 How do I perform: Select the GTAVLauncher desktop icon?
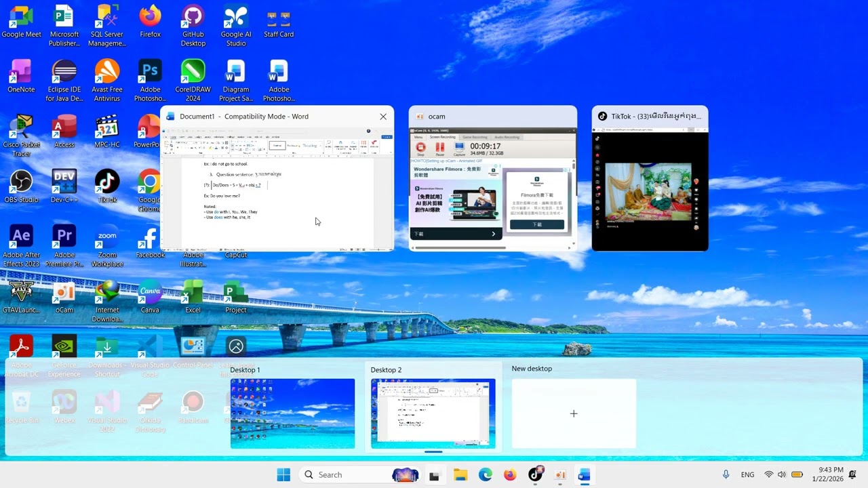click(x=21, y=297)
